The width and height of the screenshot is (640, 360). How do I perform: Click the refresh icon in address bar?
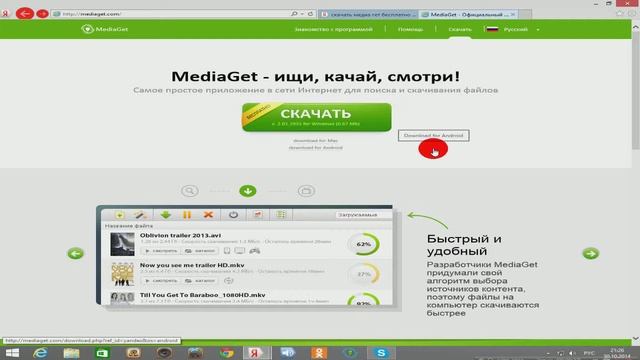(x=311, y=14)
